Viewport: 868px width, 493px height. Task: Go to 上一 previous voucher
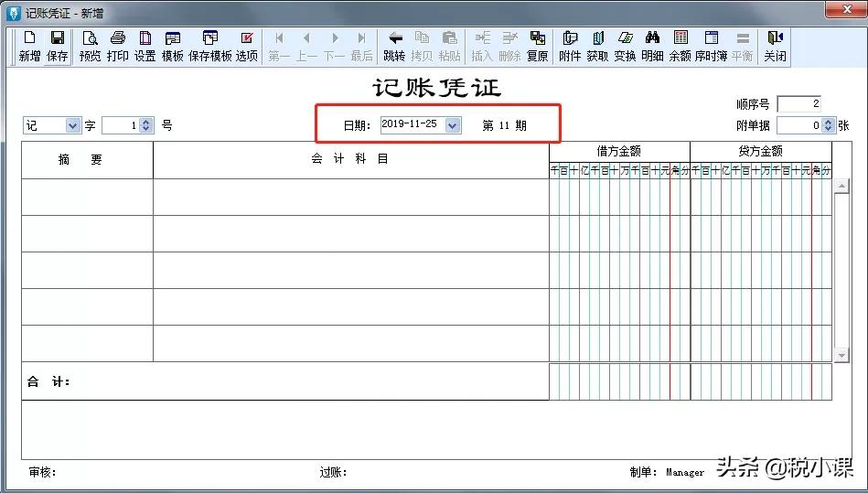[x=306, y=47]
